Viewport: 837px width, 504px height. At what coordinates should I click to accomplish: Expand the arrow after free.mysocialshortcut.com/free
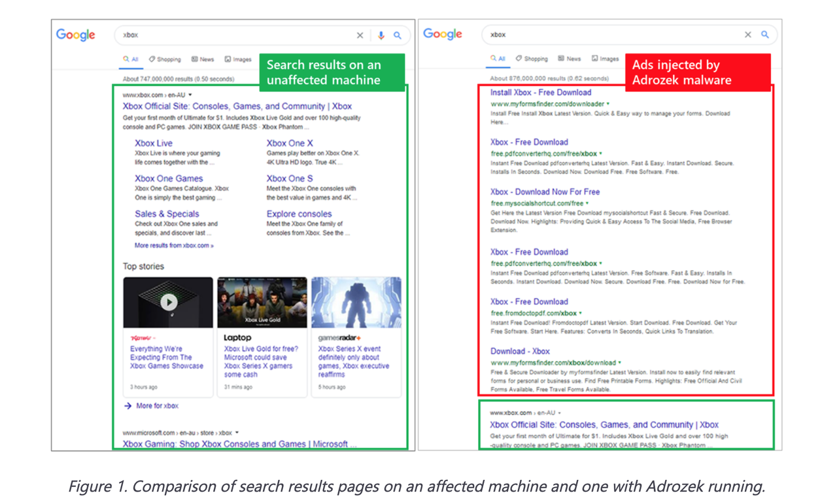(587, 203)
